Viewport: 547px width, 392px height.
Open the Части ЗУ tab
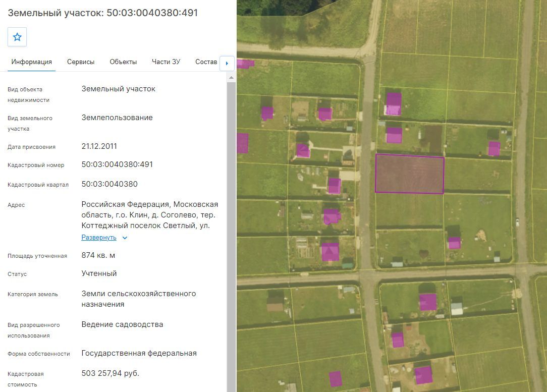click(x=166, y=62)
